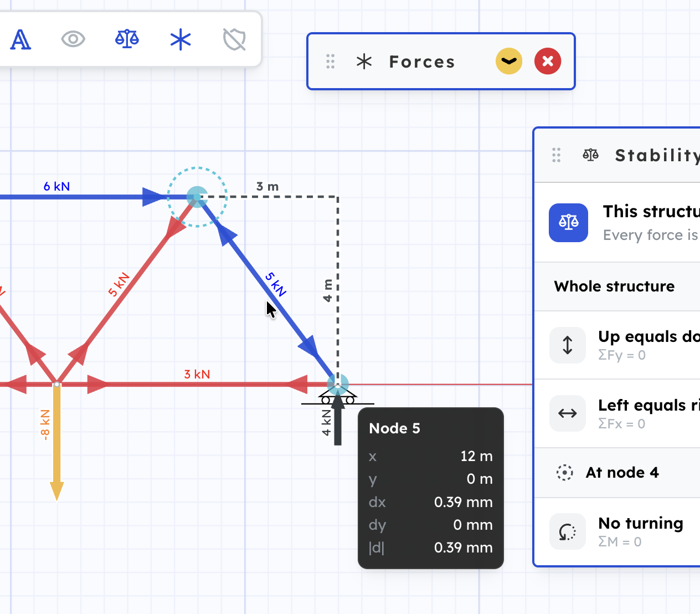Click the 3 kN bottom member label
Image resolution: width=700 pixels, height=614 pixels.
click(197, 374)
